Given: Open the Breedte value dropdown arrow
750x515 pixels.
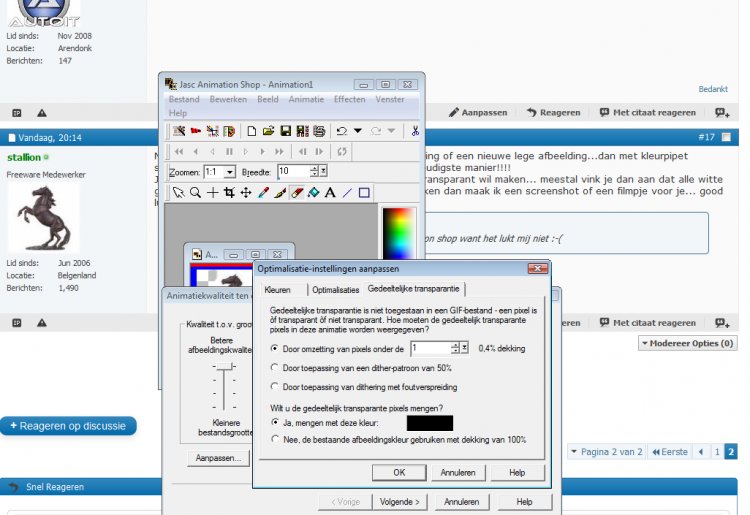Looking at the screenshot, I should pos(323,171).
